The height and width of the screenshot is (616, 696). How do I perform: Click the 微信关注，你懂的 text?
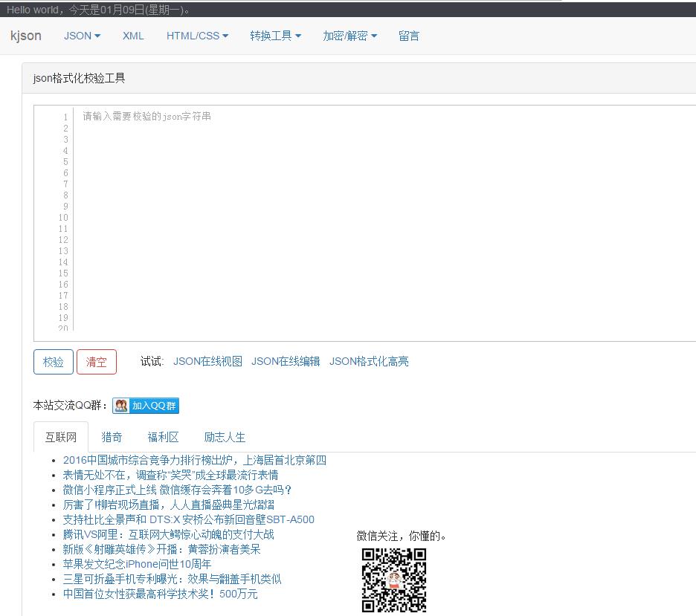coord(401,536)
